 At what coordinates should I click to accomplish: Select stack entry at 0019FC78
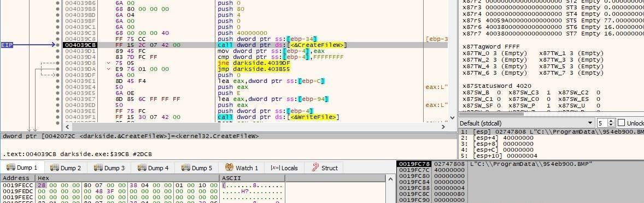[x=520, y=164]
